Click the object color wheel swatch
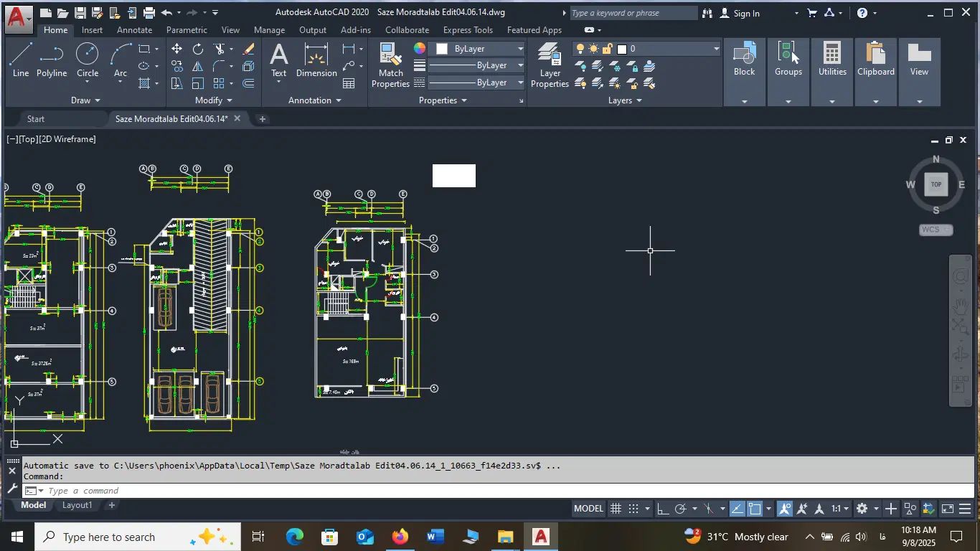This screenshot has width=980, height=551. click(420, 48)
